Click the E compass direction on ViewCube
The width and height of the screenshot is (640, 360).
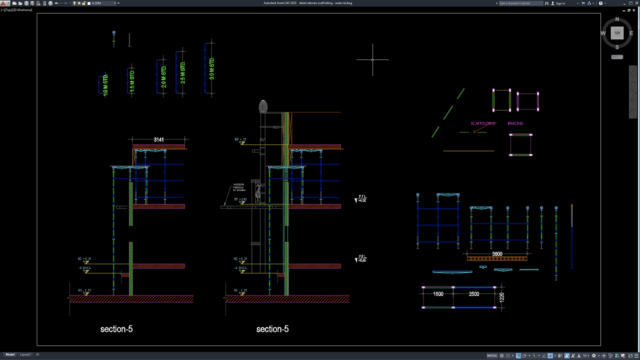click(x=631, y=33)
